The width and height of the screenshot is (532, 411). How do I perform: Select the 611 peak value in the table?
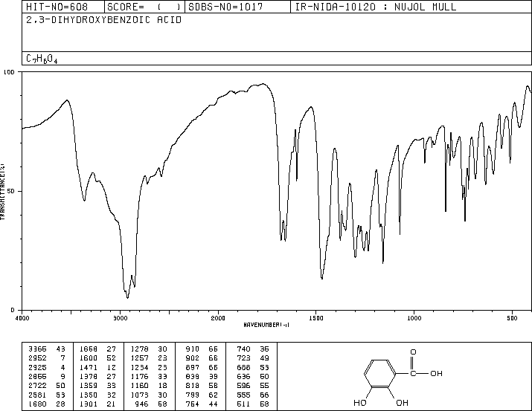pos(243,404)
